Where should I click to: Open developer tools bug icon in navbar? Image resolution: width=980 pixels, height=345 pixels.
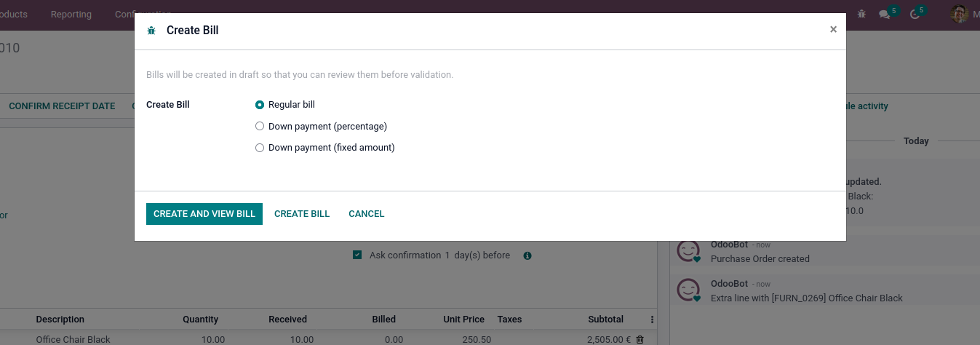tap(862, 14)
